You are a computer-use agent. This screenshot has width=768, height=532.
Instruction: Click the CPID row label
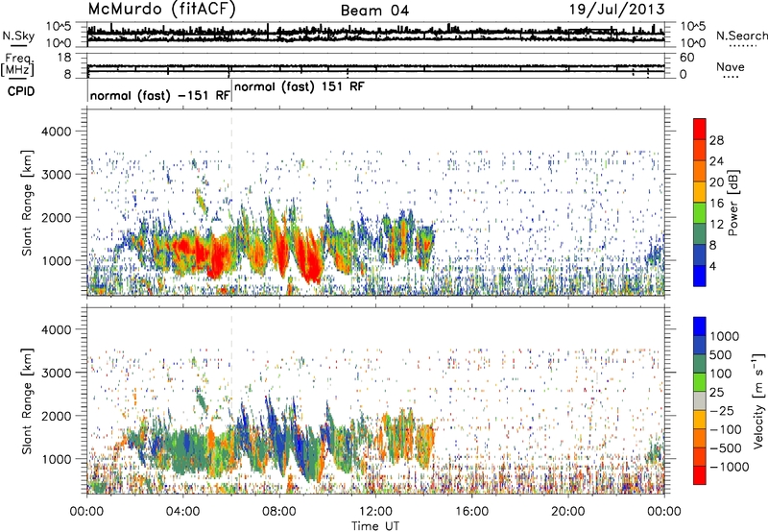click(21, 91)
